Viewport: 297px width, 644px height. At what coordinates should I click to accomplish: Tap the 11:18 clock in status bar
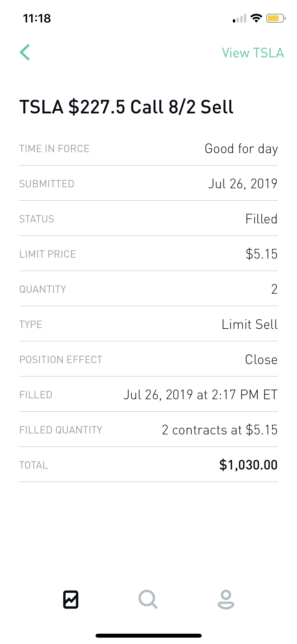(x=37, y=19)
